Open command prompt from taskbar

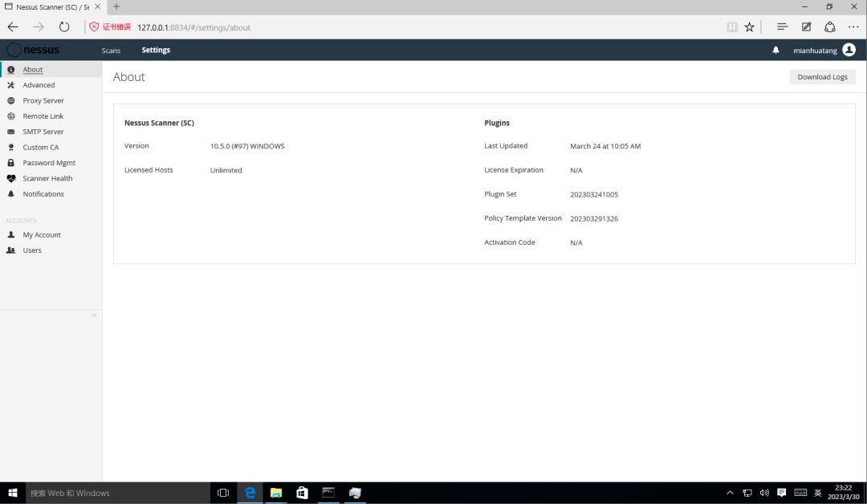(x=328, y=493)
